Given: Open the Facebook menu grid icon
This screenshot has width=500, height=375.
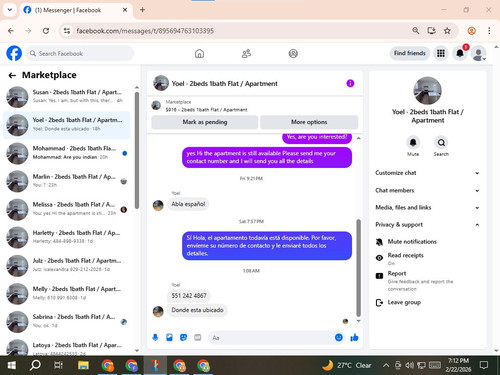Looking at the screenshot, I should click(441, 53).
